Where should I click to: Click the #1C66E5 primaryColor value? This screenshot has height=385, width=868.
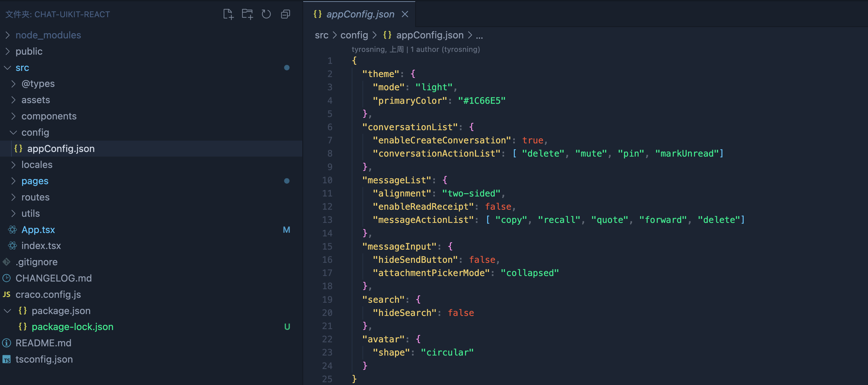point(482,101)
